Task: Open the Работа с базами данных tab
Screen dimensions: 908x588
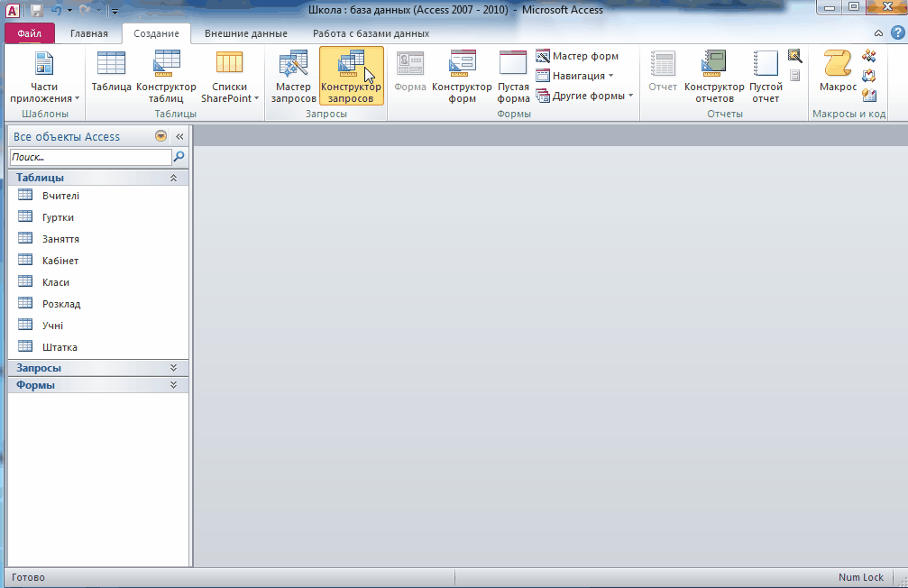Action: click(371, 33)
